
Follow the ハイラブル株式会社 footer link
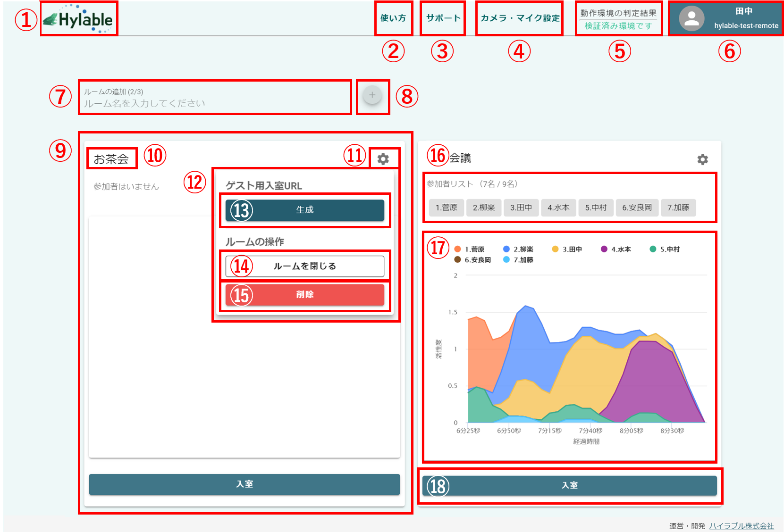pyautogui.click(x=741, y=526)
